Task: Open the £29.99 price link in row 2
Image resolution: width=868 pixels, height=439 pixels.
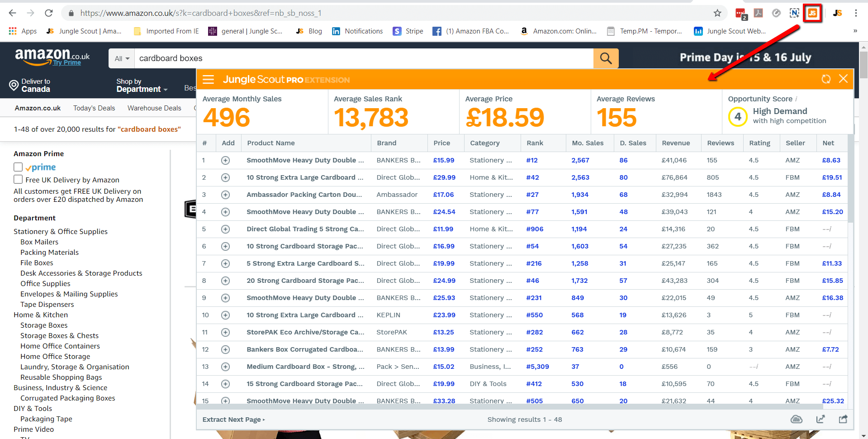Action: click(444, 177)
